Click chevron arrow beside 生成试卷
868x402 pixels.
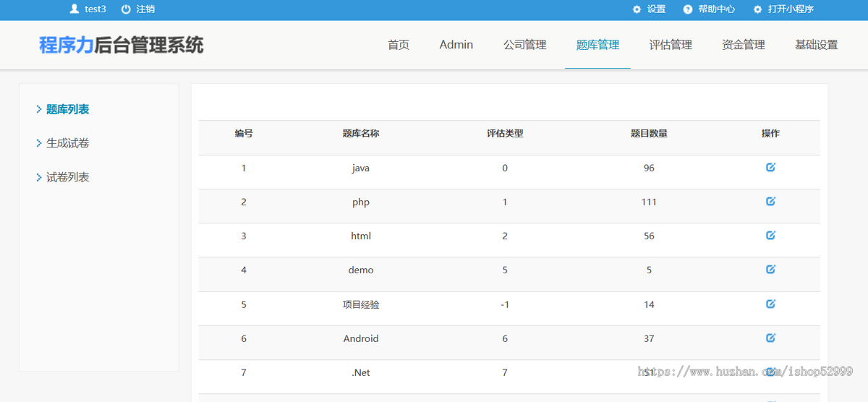pyautogui.click(x=39, y=143)
